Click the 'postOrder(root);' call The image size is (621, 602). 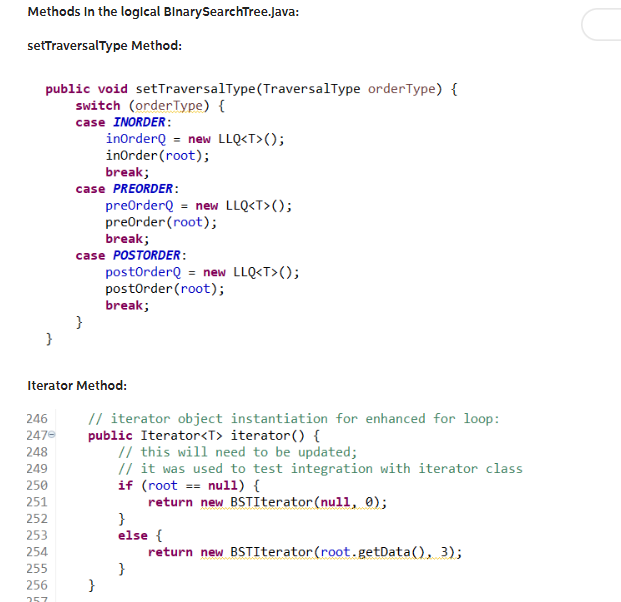pos(165,289)
